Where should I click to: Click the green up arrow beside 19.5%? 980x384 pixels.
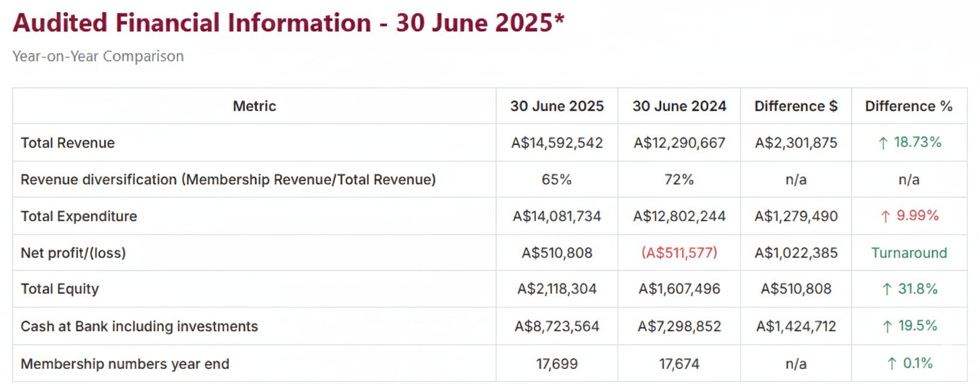pyautogui.click(x=887, y=326)
